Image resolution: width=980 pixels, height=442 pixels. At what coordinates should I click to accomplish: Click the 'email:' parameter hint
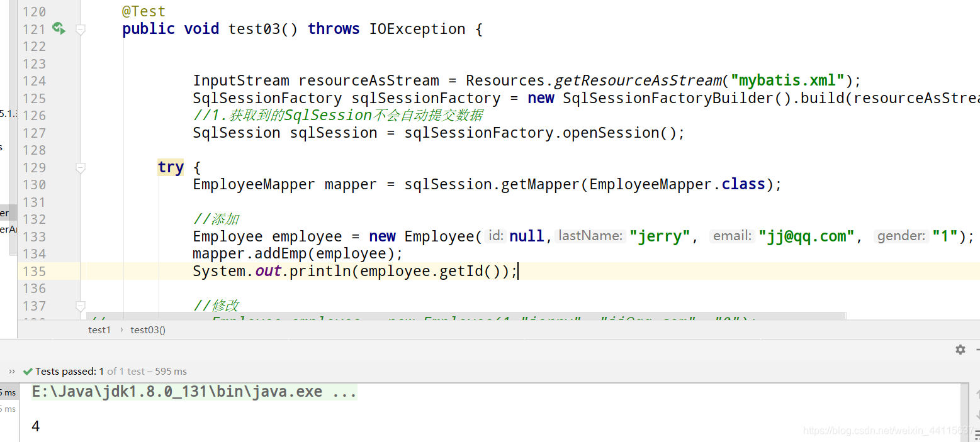coord(732,236)
